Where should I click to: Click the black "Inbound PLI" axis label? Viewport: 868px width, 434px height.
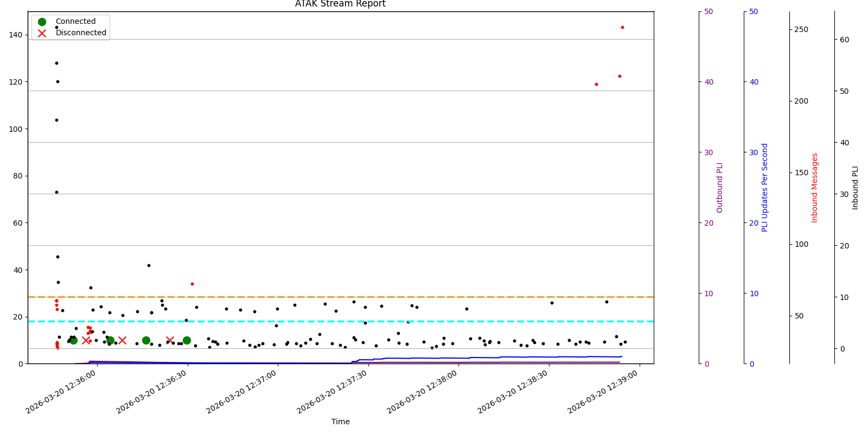point(856,188)
